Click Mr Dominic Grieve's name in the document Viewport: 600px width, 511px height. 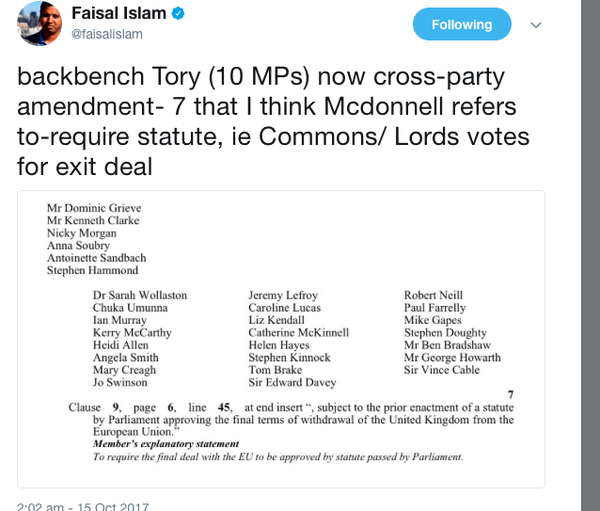click(87, 208)
